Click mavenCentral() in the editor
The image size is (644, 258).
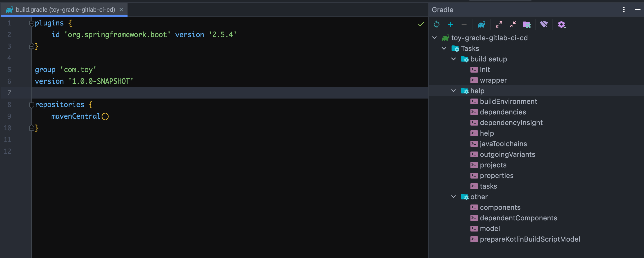[80, 116]
